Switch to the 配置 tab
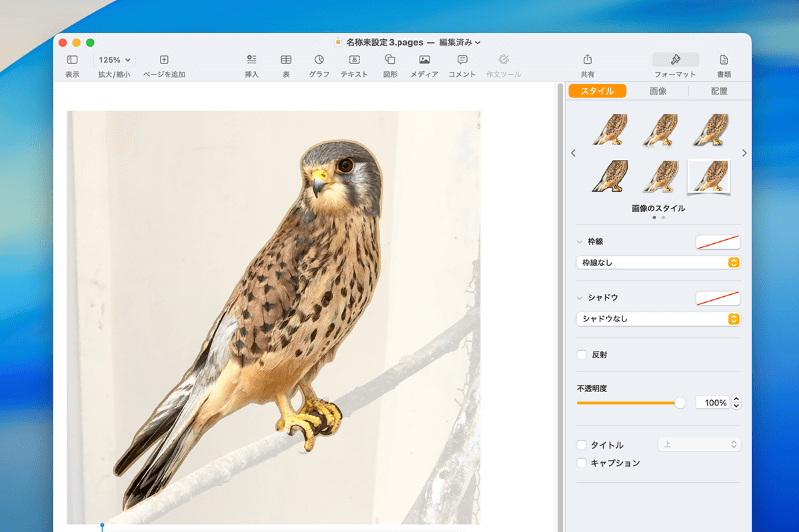The image size is (799, 532). [719, 91]
